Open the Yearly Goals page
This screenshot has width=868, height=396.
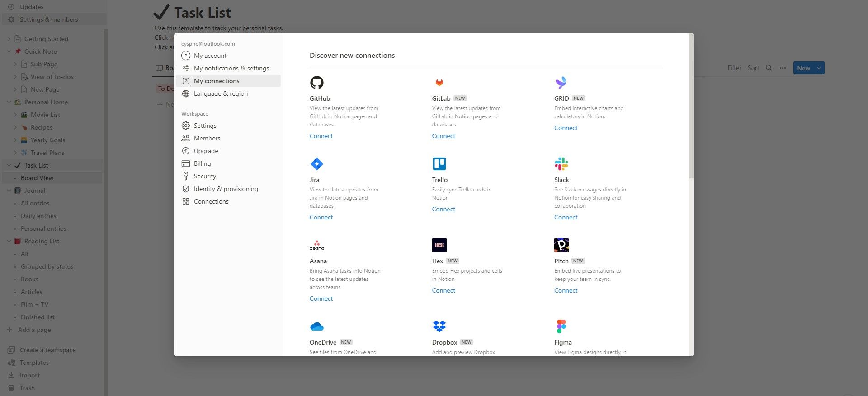pyautogui.click(x=48, y=140)
